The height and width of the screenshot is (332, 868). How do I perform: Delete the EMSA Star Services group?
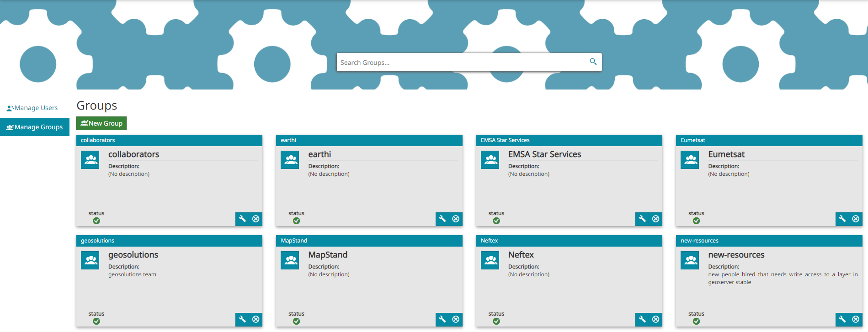[656, 219]
